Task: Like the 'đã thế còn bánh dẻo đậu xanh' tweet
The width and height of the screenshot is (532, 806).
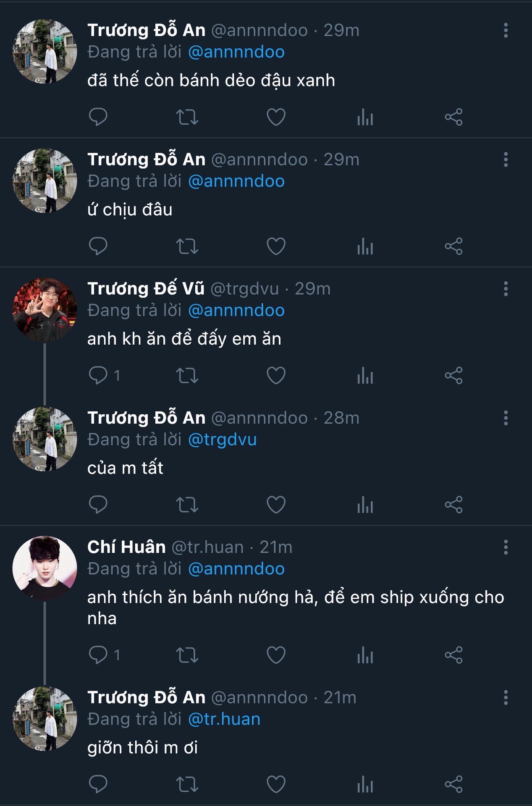Action: tap(276, 117)
